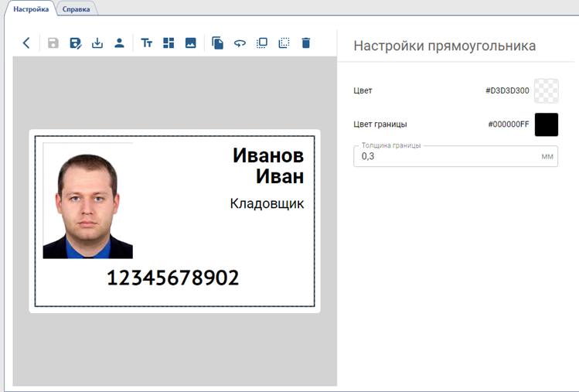
Task: Open the transparent Цвет fill color swatch
Action: [546, 90]
